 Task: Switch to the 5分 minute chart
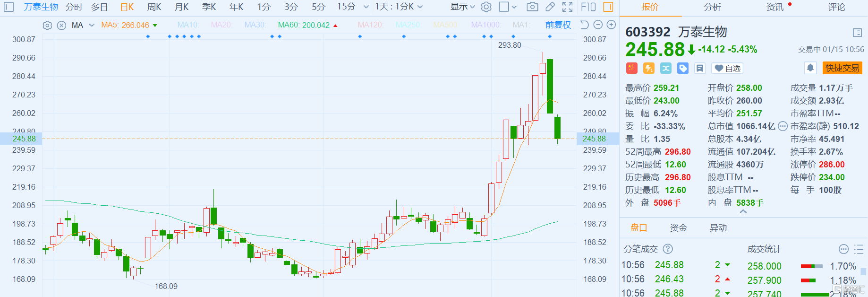319,7
